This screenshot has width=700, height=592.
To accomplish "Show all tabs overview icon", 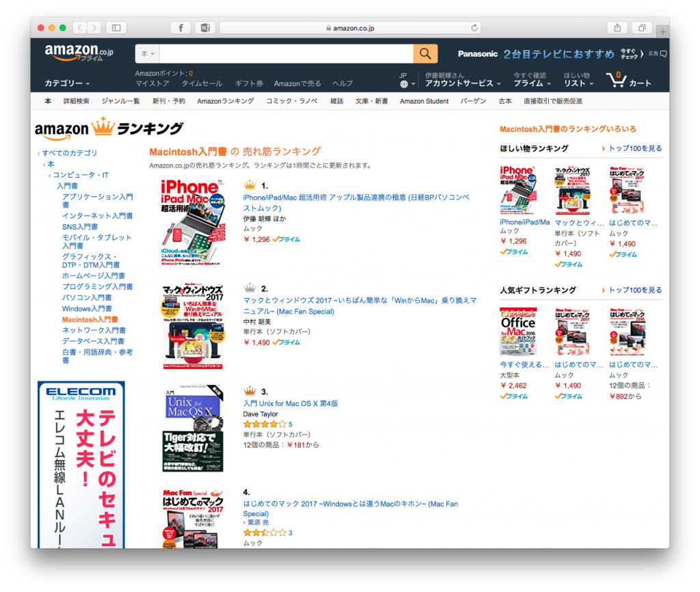I will pos(642,27).
